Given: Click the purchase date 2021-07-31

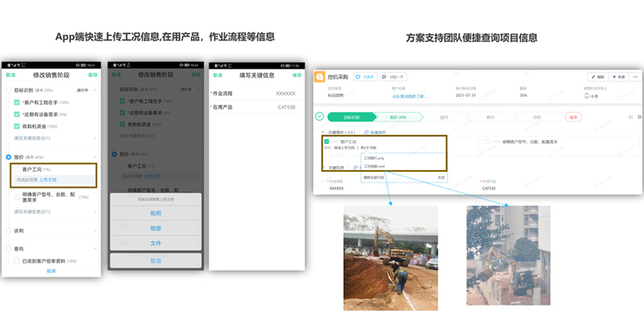Looking at the screenshot, I should point(466,95).
